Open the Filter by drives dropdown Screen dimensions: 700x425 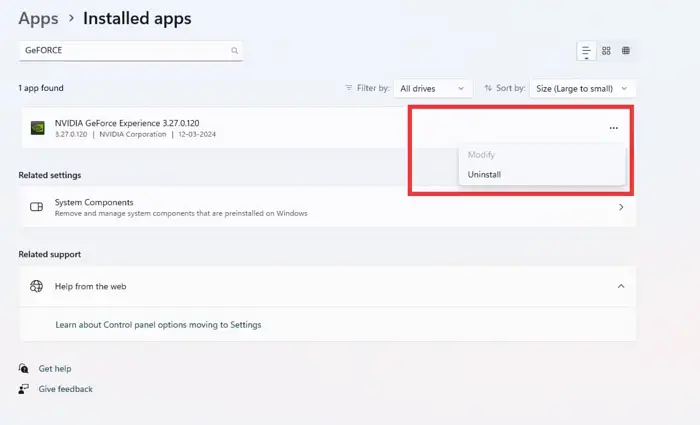pyautogui.click(x=433, y=89)
